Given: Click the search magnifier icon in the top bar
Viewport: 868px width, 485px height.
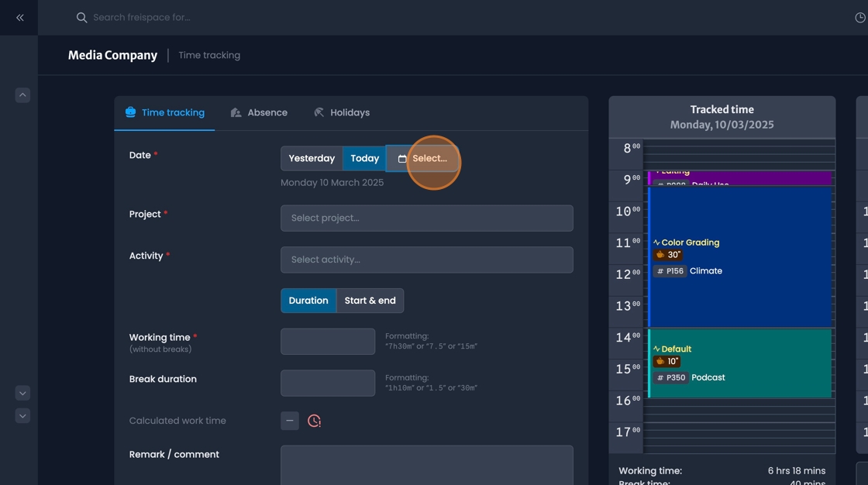Looking at the screenshot, I should (81, 17).
